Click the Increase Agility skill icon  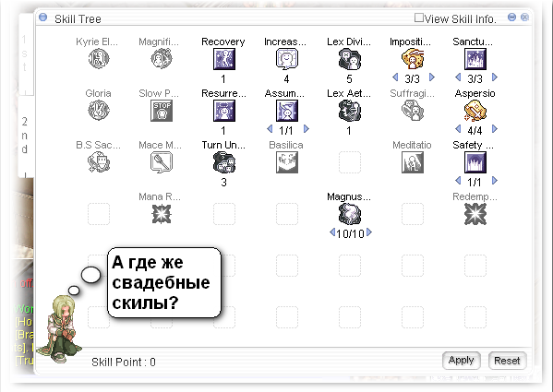point(287,59)
